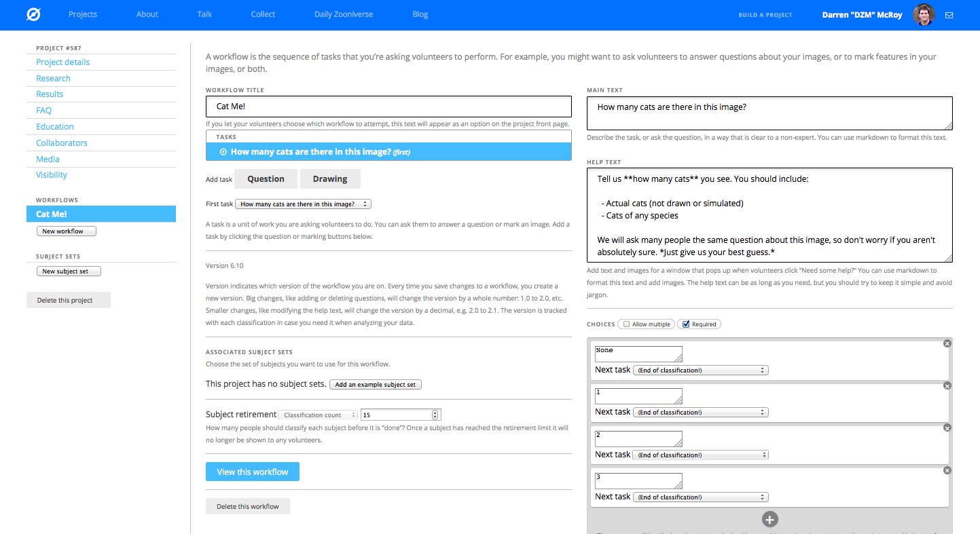Open Next task dropdown for 'None' choice
980x534 pixels.
pyautogui.click(x=700, y=370)
